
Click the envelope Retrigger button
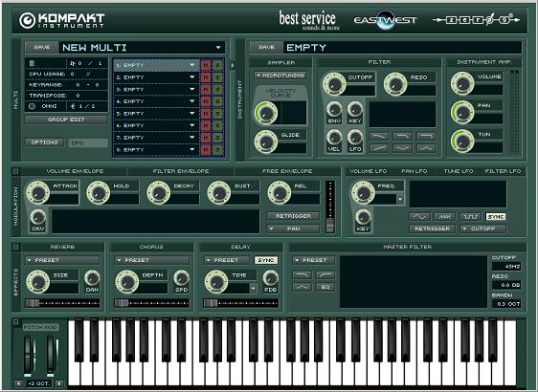(x=293, y=216)
